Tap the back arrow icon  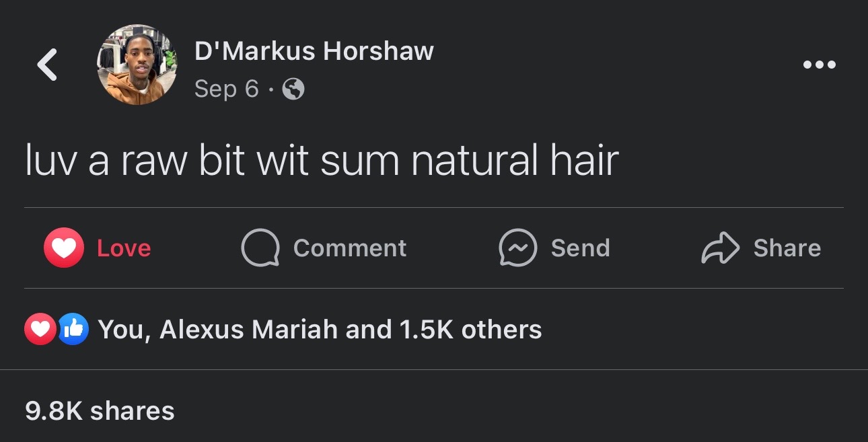[47, 65]
